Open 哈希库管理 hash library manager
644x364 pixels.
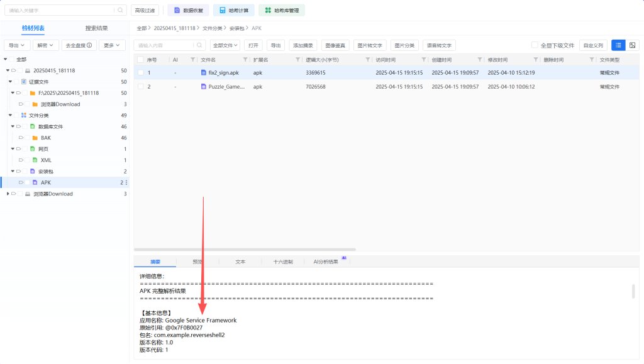point(282,10)
